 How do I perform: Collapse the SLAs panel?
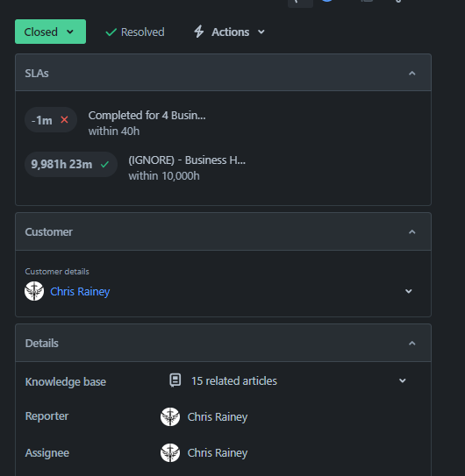coord(412,73)
